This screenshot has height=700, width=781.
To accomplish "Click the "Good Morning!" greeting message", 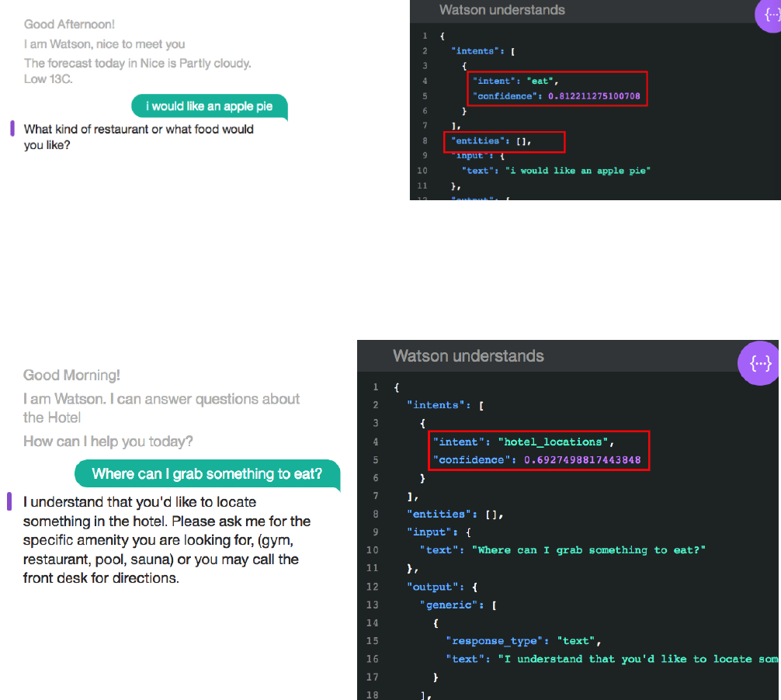I will [x=71, y=376].
